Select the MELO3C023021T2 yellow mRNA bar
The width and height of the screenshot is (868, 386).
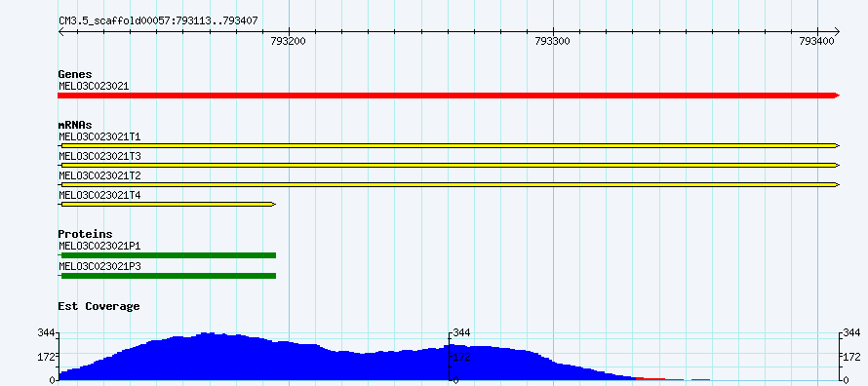click(x=449, y=184)
